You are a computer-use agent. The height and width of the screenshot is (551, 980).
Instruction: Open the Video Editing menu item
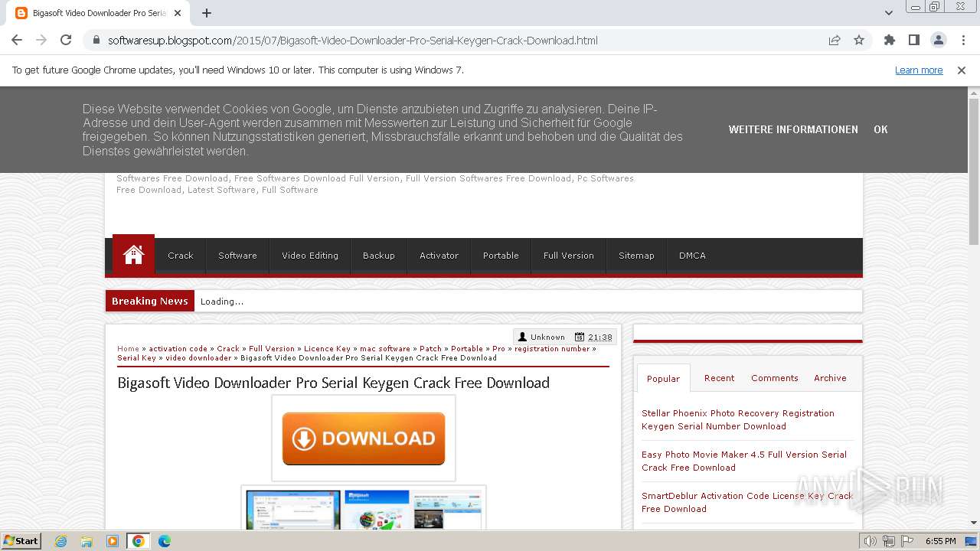point(310,256)
